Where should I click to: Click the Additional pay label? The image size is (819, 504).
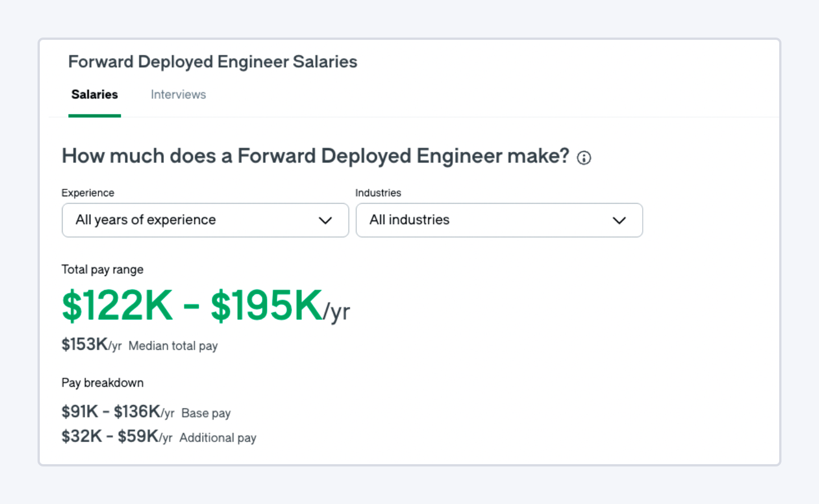click(218, 437)
